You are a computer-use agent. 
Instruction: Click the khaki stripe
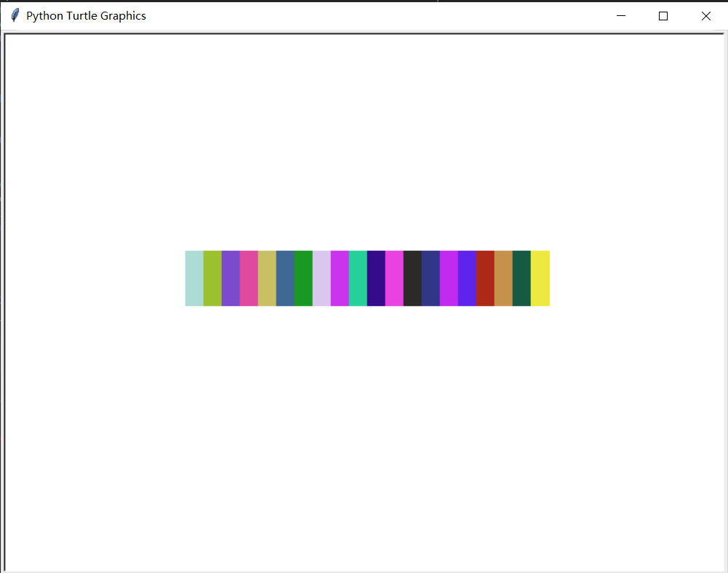pos(268,279)
